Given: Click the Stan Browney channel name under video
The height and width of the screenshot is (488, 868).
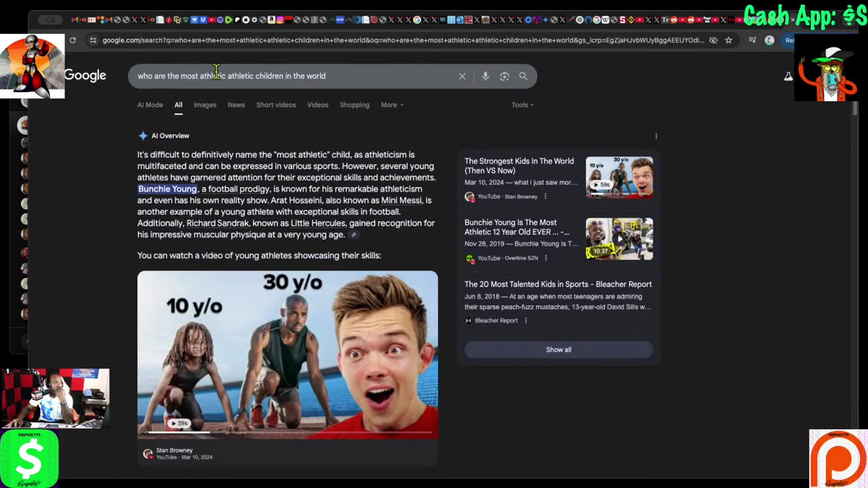Looking at the screenshot, I should click(174, 451).
